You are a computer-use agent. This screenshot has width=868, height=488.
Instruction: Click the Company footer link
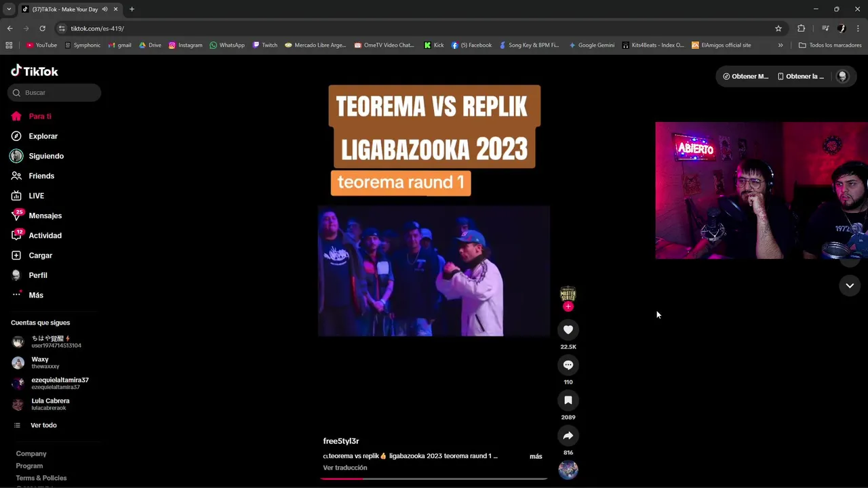tap(31, 454)
